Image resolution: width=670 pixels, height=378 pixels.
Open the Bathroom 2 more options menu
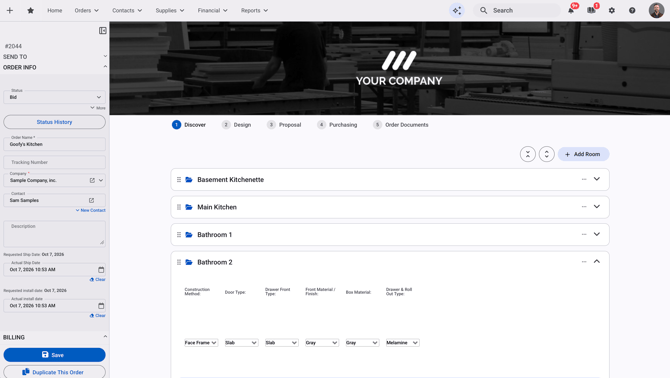[584, 262]
